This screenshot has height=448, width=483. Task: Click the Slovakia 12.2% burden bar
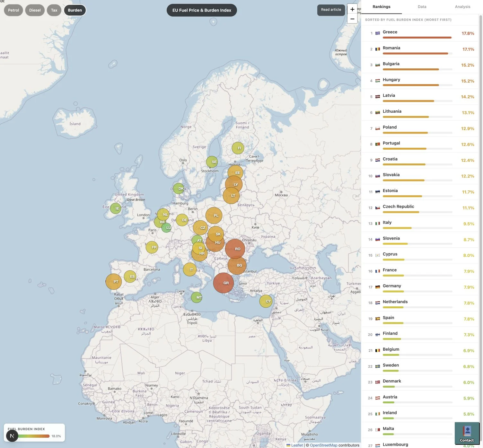[417, 180]
